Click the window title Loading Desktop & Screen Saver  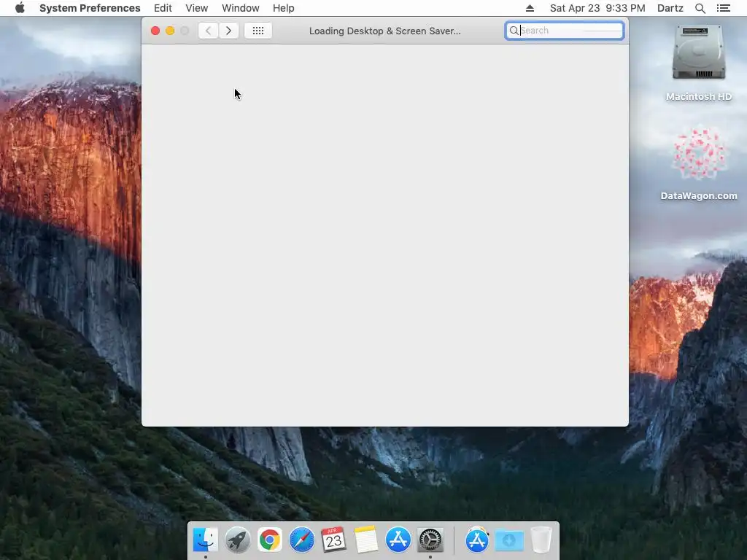[x=385, y=31]
